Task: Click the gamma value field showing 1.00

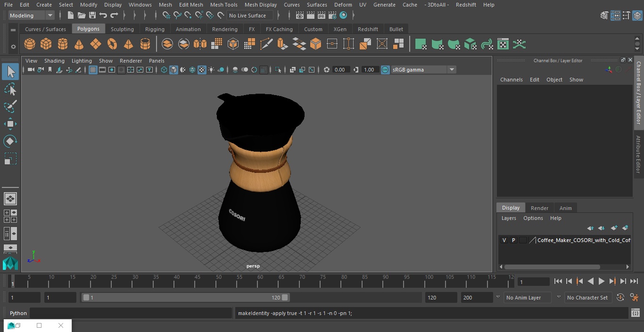Action: pyautogui.click(x=369, y=70)
